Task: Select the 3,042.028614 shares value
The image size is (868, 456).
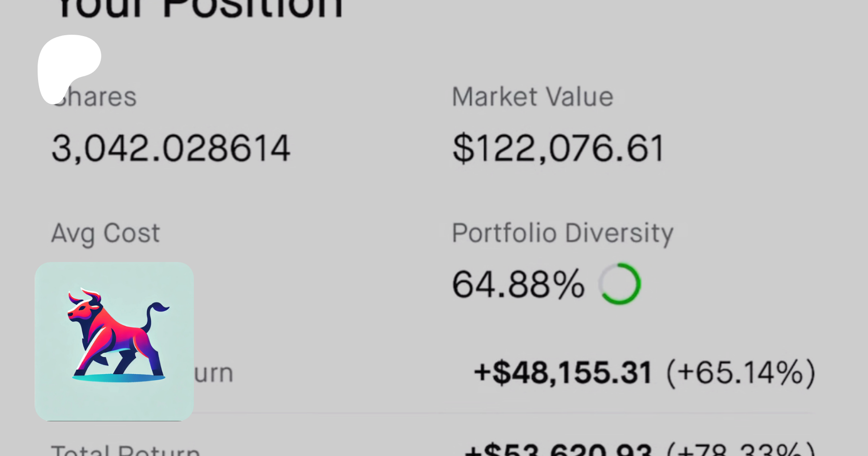Action: [171, 148]
